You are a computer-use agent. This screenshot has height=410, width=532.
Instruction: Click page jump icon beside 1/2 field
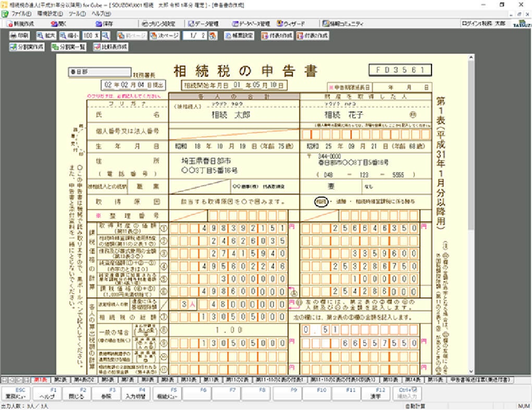coord(213,35)
